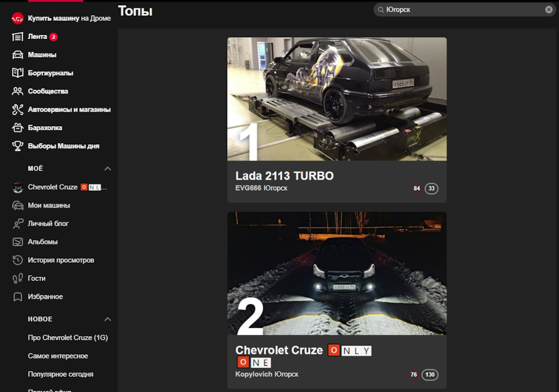Click the Мои машины cars icon
This screenshot has height=392, width=559.
point(17,205)
